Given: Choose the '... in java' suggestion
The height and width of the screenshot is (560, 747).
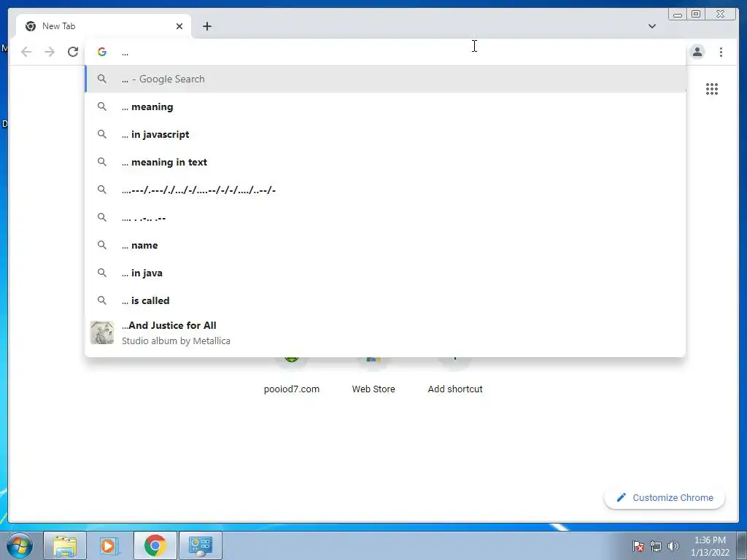Looking at the screenshot, I should pyautogui.click(x=385, y=273).
